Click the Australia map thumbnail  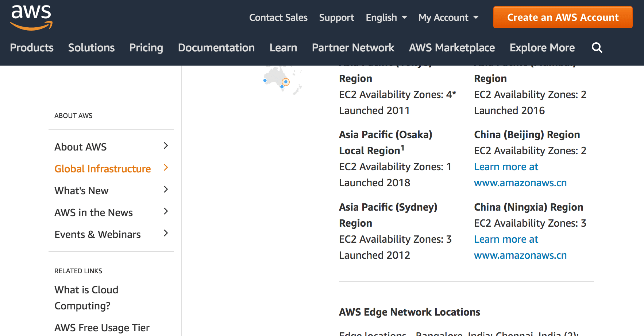pyautogui.click(x=283, y=80)
